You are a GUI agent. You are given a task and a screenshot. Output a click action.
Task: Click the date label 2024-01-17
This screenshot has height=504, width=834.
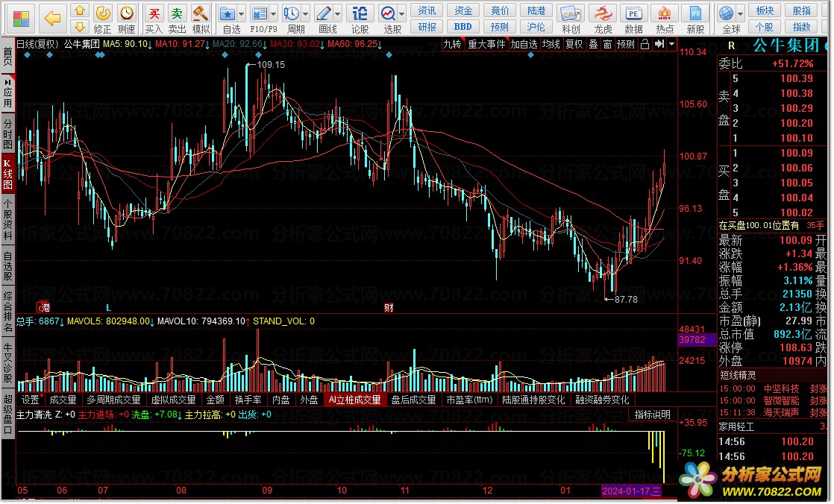[632, 490]
